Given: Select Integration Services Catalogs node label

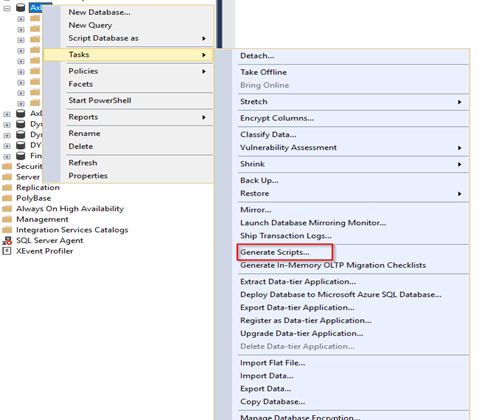Looking at the screenshot, I should click(x=72, y=230).
